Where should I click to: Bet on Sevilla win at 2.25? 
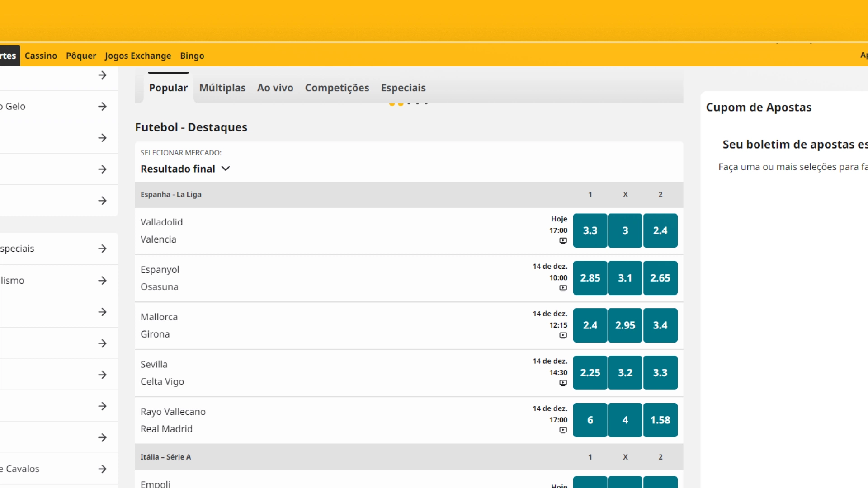pyautogui.click(x=590, y=373)
